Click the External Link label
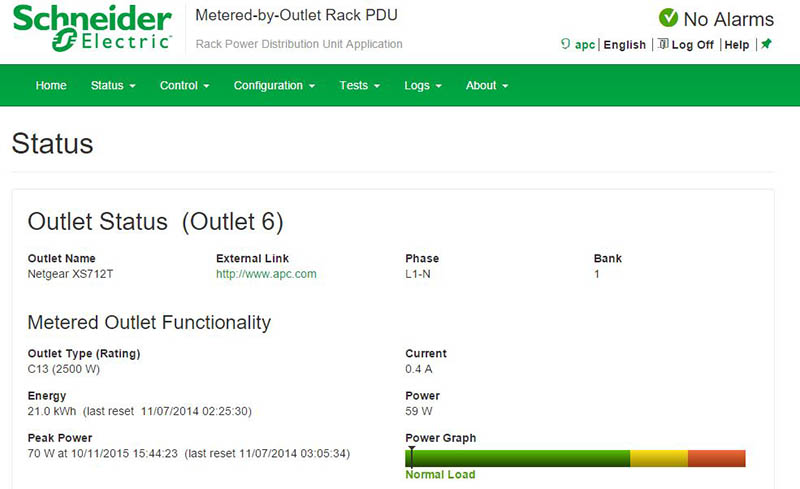The image size is (800, 489). [253, 258]
